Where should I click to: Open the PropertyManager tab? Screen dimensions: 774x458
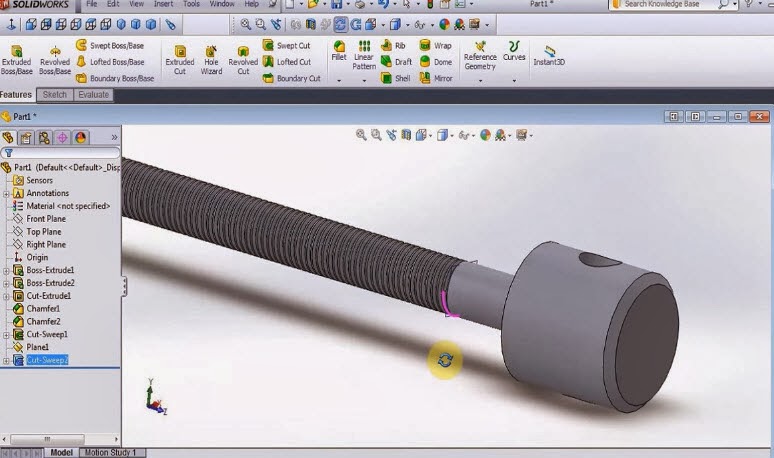coord(26,137)
